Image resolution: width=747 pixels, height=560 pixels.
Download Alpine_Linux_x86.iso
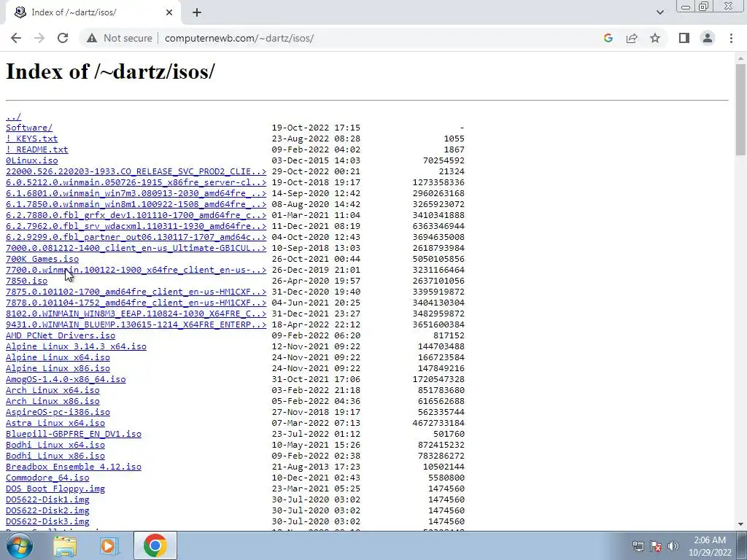[x=58, y=368]
